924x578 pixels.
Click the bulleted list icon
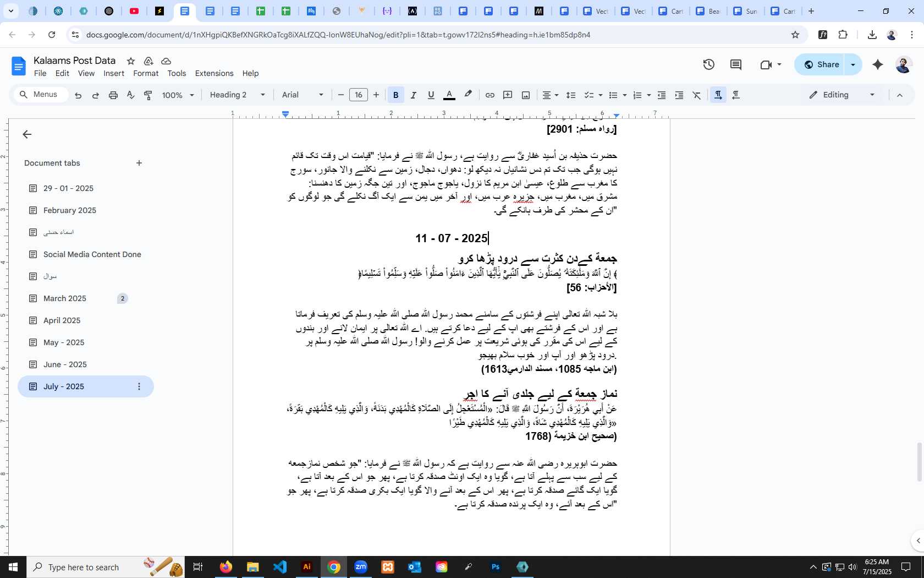(613, 95)
